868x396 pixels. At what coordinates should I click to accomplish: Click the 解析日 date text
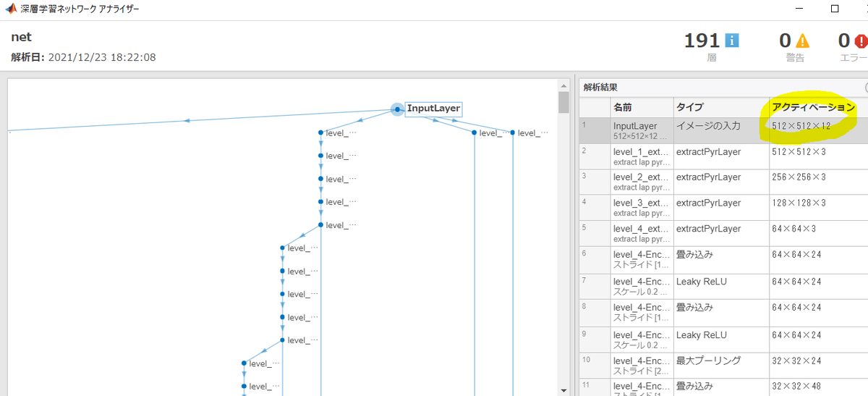[83, 57]
